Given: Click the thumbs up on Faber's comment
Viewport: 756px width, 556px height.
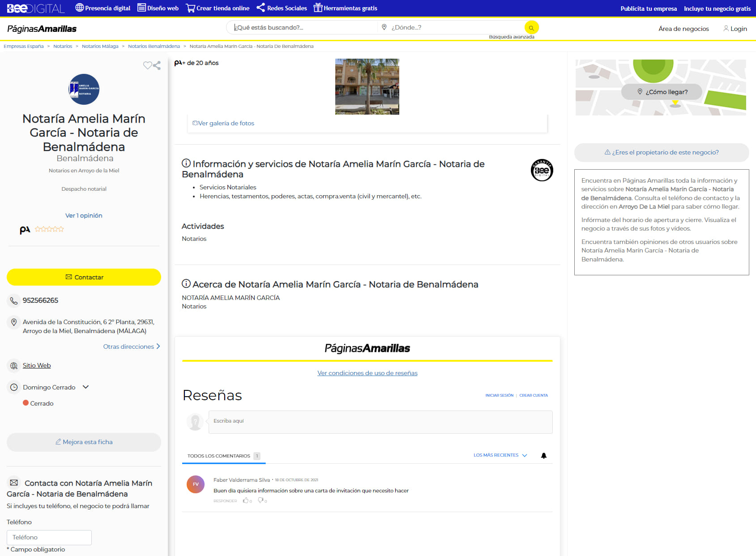Looking at the screenshot, I should [x=246, y=500].
